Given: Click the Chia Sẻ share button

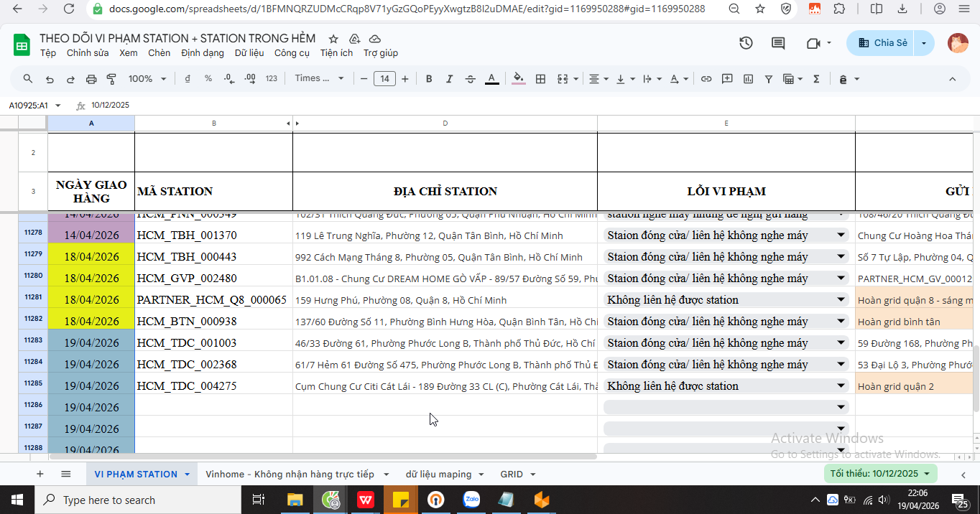Looking at the screenshot, I should point(882,43).
